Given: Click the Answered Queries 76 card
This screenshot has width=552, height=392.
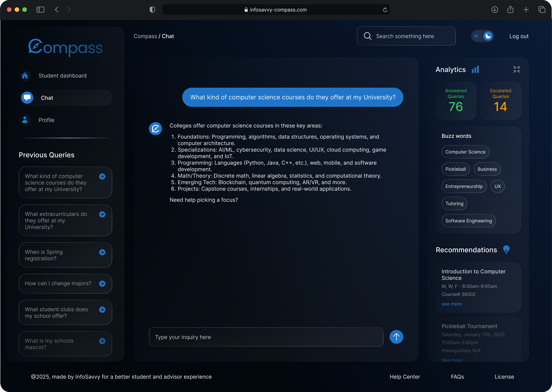Looking at the screenshot, I should [456, 101].
